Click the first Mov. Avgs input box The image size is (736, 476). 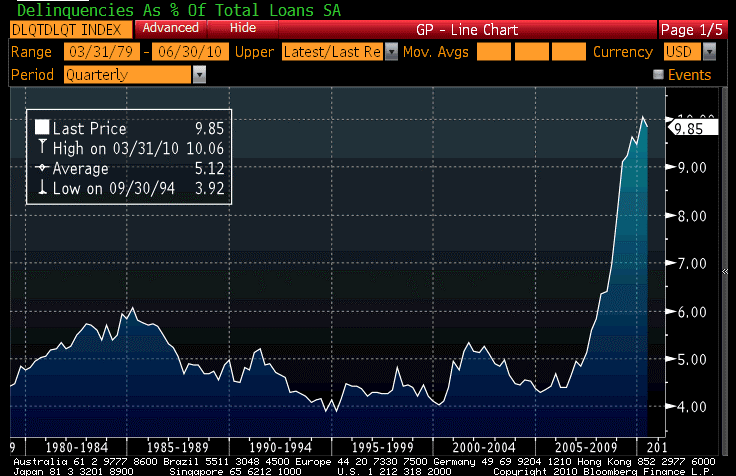click(494, 52)
